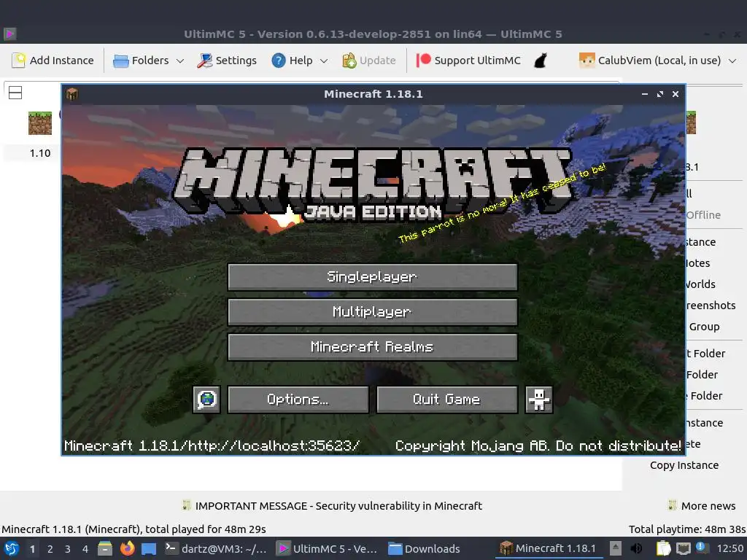Screen dimensions: 747x560
Task: Open Minecraft Realms
Action: (x=373, y=346)
